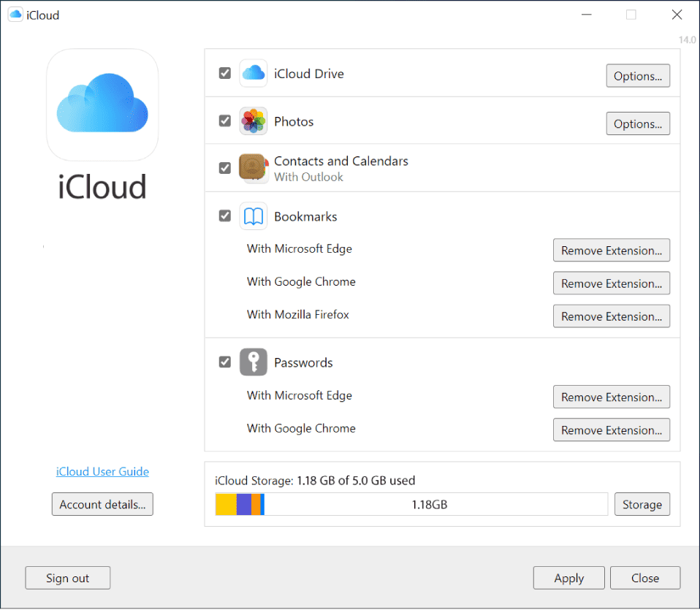Click the Bookmarks open-book icon

point(253,216)
